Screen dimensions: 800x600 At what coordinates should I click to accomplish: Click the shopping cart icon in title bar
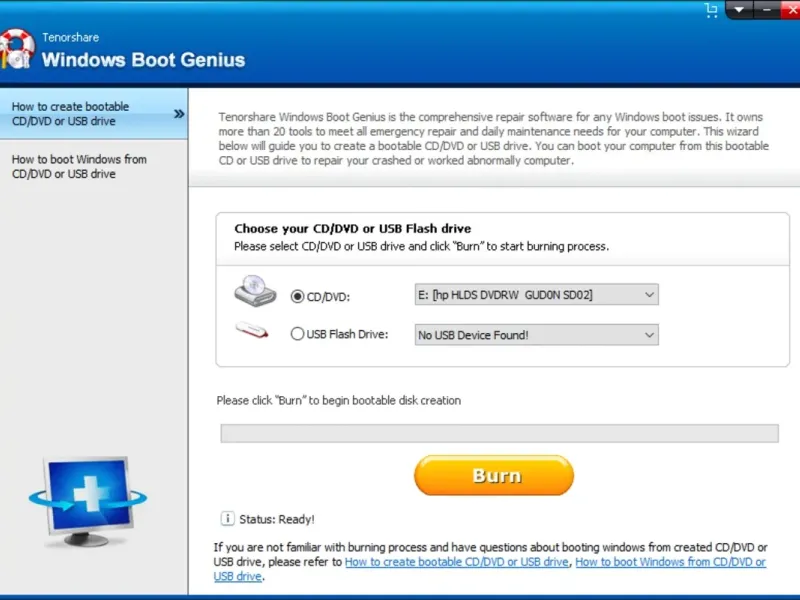[x=711, y=10]
